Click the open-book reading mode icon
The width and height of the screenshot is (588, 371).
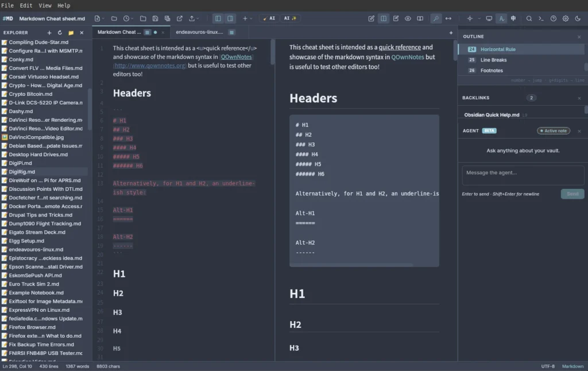(x=420, y=18)
